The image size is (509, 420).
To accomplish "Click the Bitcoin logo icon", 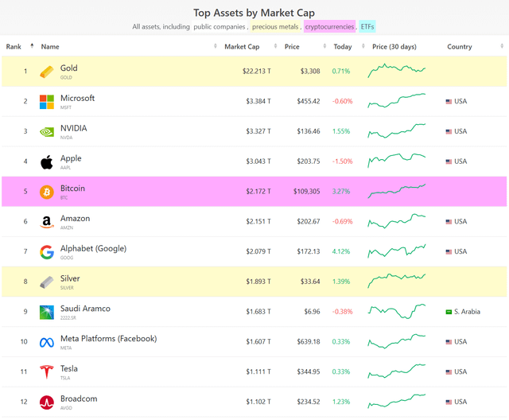I will pyautogui.click(x=47, y=192).
